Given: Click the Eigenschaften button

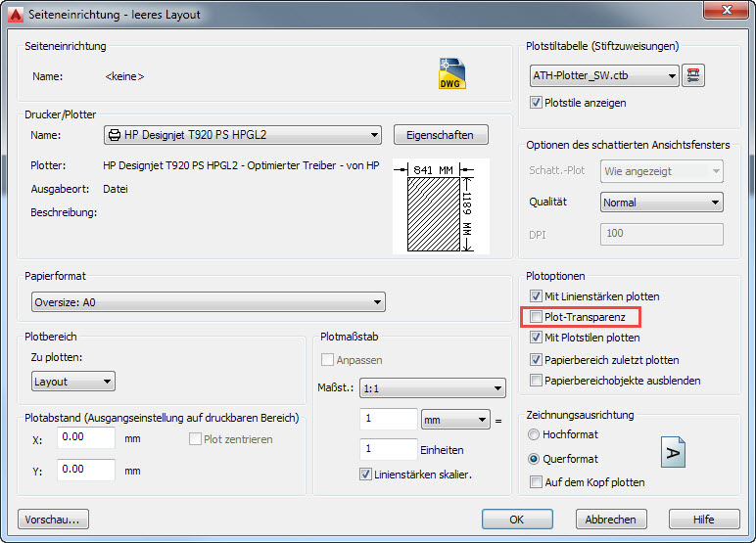Looking at the screenshot, I should tap(440, 135).
